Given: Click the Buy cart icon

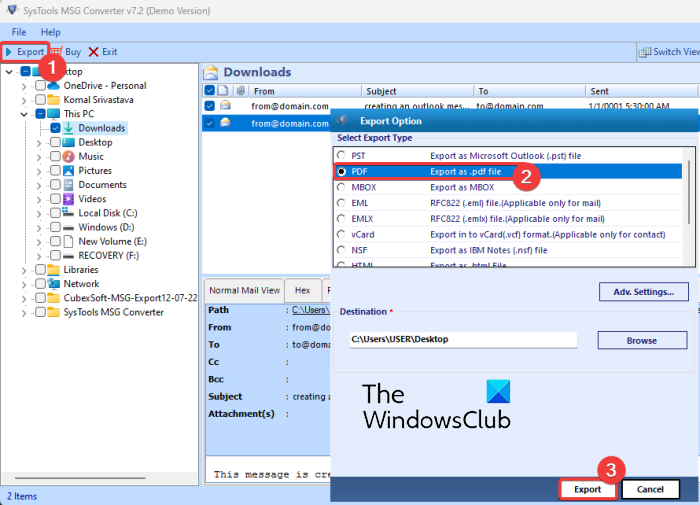Looking at the screenshot, I should 57,51.
